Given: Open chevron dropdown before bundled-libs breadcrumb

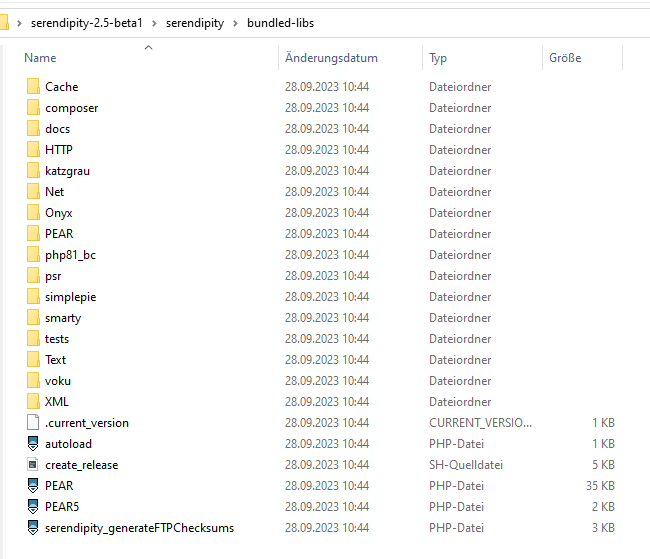Looking at the screenshot, I should coord(235,22).
